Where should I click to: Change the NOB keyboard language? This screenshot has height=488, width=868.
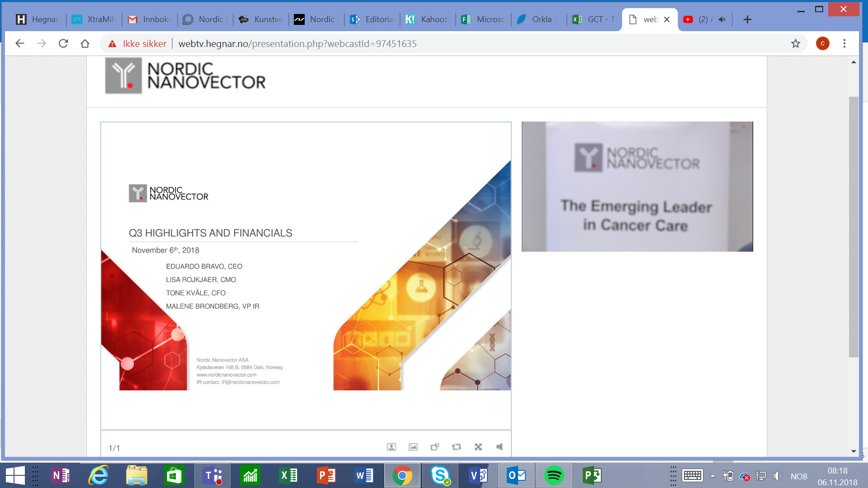(x=799, y=476)
